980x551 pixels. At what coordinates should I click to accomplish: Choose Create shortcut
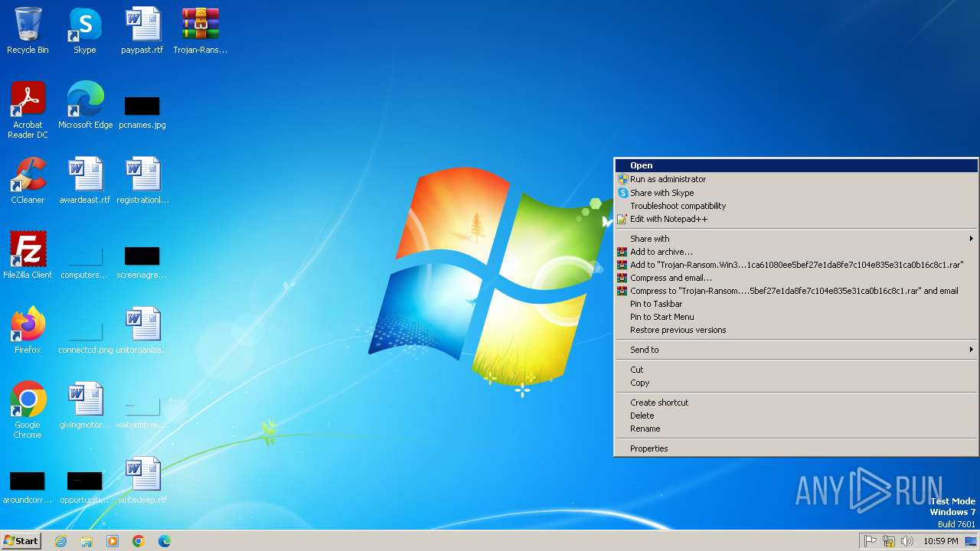coord(796,403)
